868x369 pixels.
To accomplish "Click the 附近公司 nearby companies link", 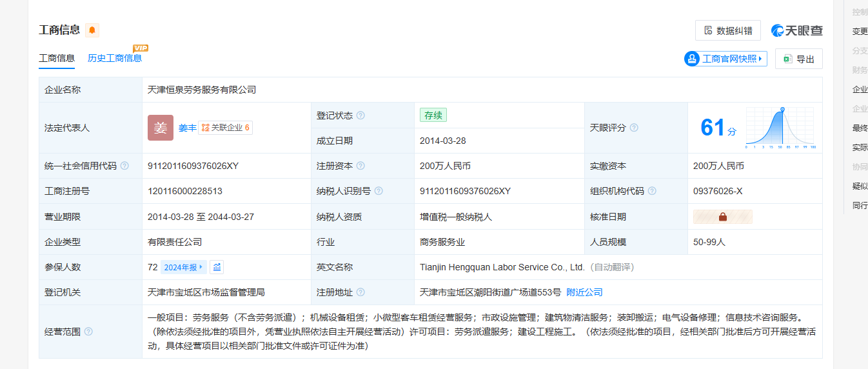I will point(584,292).
